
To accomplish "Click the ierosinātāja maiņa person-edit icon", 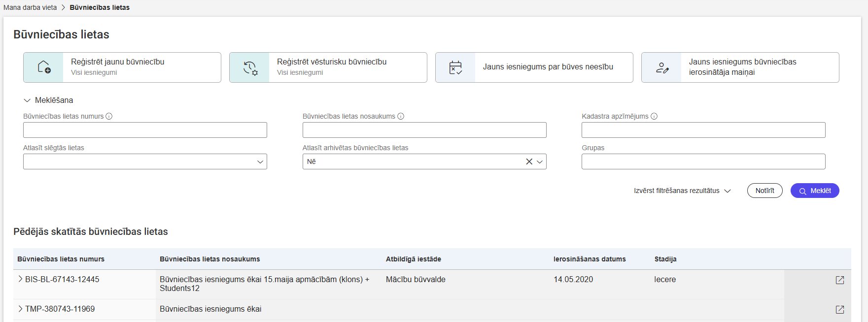I will [662, 67].
